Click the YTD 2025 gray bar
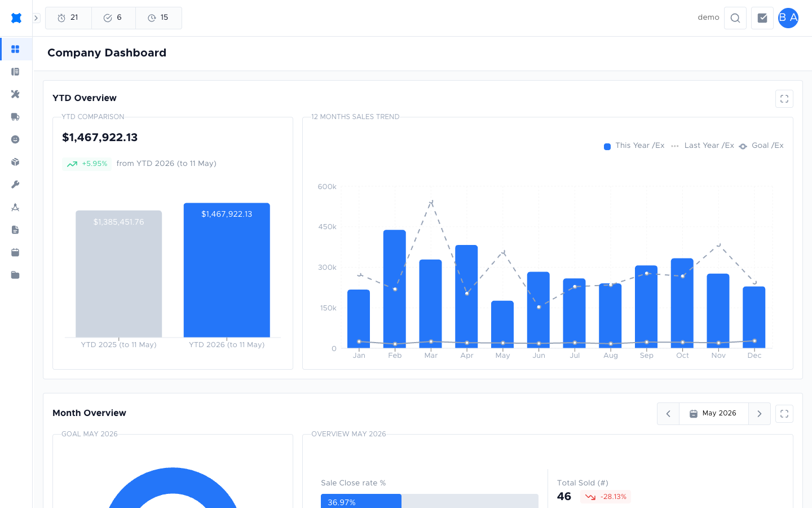The width and height of the screenshot is (812, 508). click(119, 274)
